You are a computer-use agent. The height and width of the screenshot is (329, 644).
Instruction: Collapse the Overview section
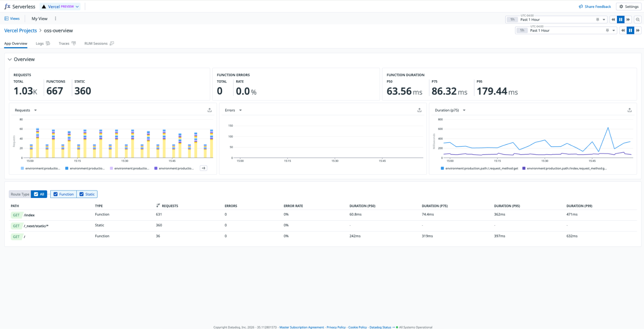click(10, 59)
